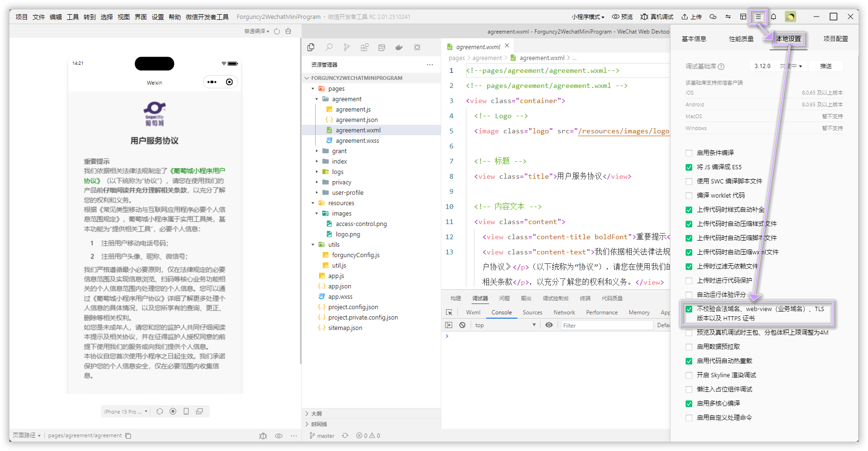
Task: Enable 启用条件编译 checkbox
Action: tap(689, 153)
